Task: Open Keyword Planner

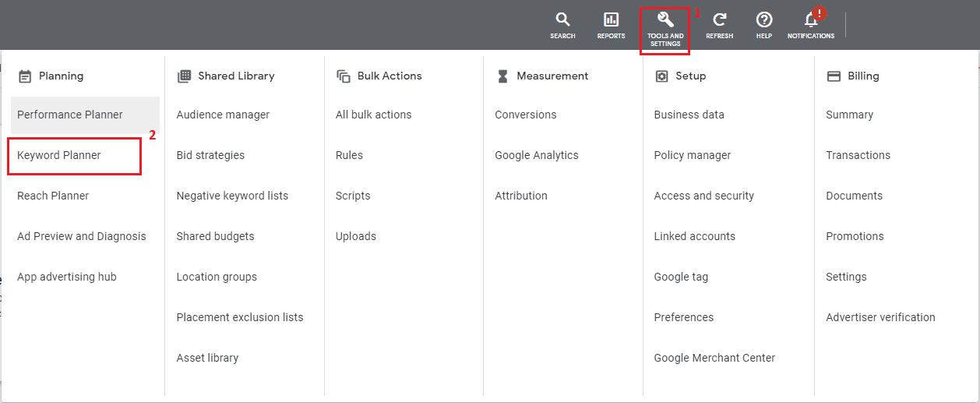Action: click(x=59, y=155)
